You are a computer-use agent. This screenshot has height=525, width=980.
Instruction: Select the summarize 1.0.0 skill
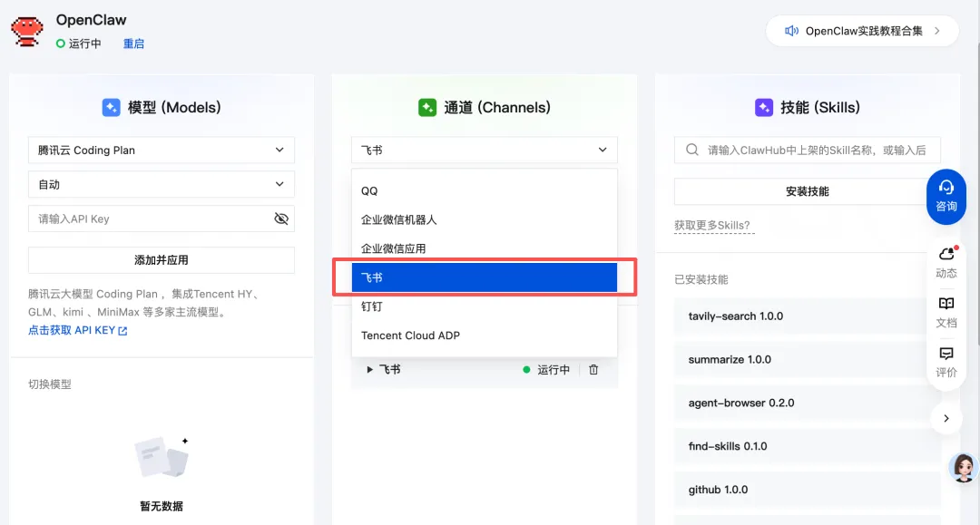807,360
